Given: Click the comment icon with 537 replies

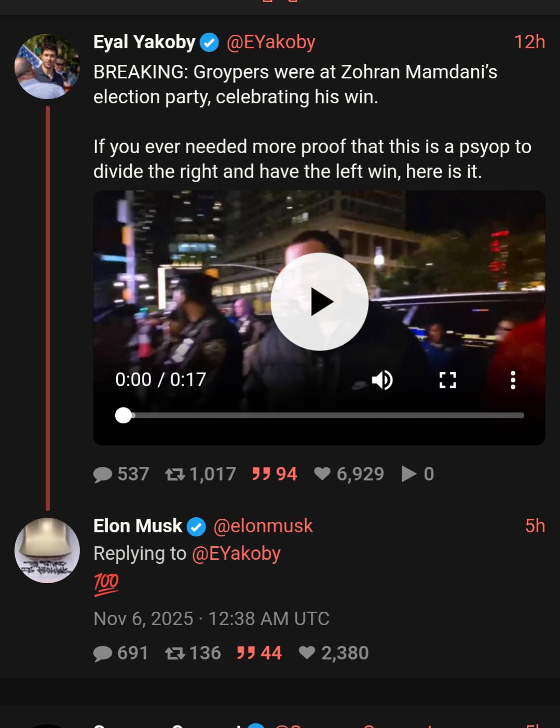Looking at the screenshot, I should pos(103,475).
